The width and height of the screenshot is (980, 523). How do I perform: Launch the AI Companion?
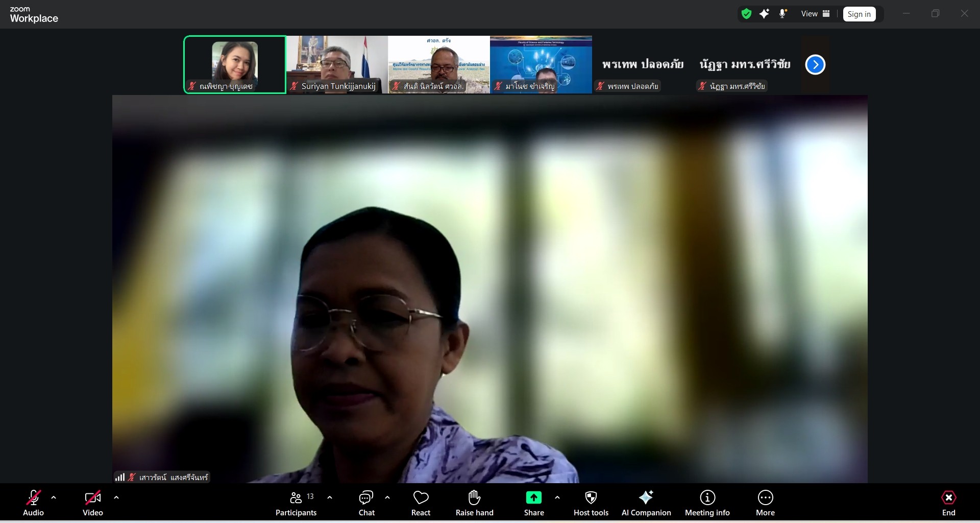point(646,503)
